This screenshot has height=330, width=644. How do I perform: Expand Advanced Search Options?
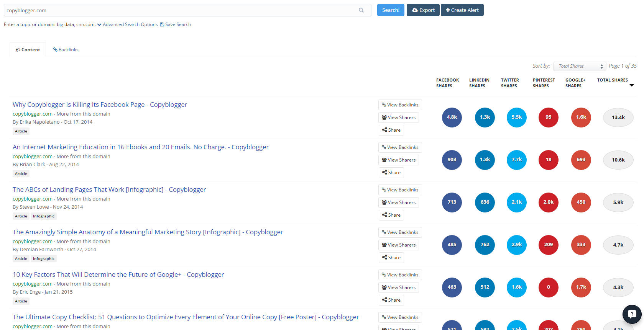pyautogui.click(x=128, y=25)
